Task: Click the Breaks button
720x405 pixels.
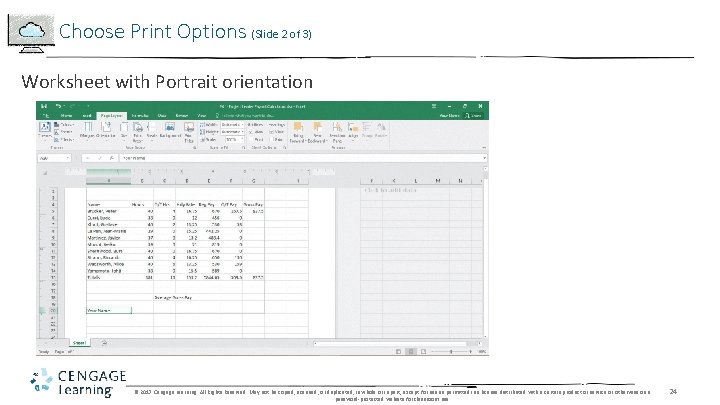Action: coord(152,131)
